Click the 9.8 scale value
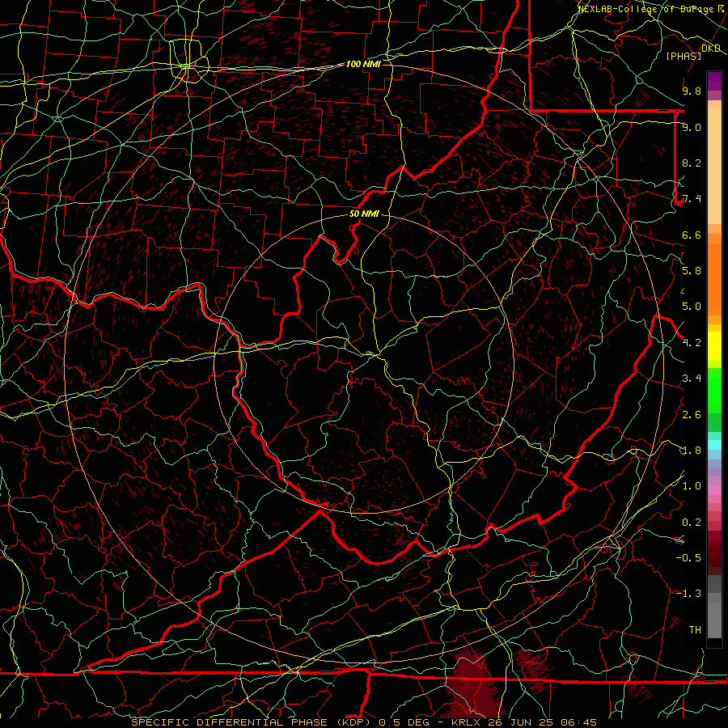Viewport: 728px width, 728px height. [x=692, y=91]
